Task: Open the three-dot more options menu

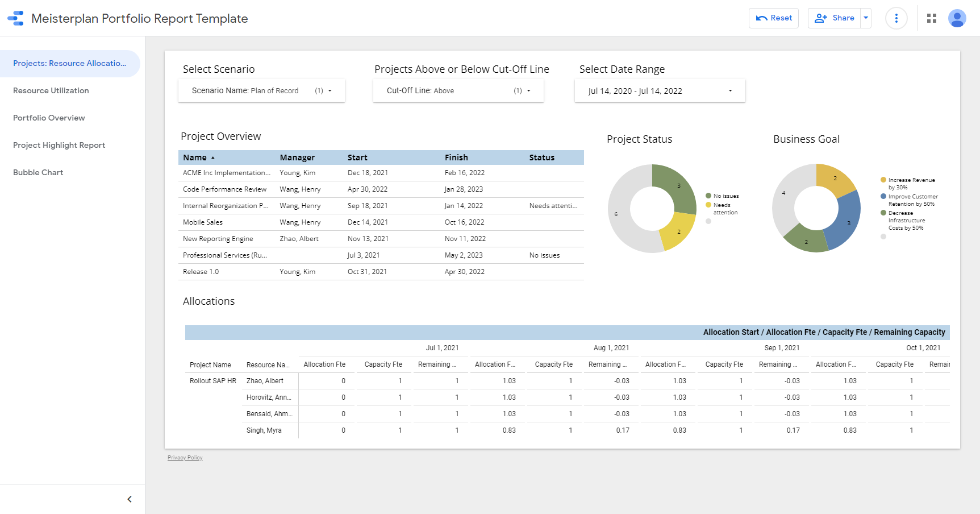Action: [x=896, y=18]
